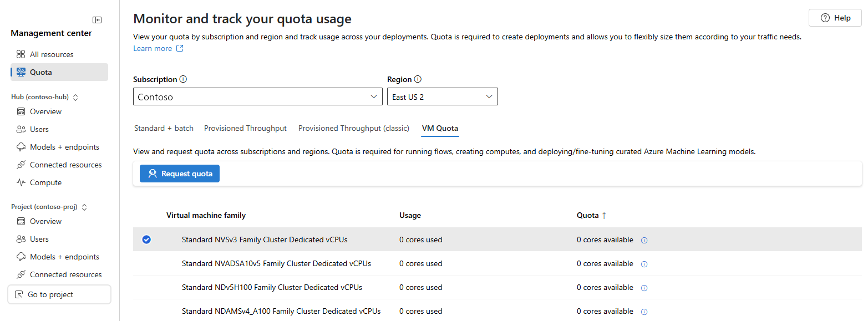Viewport: 868px width, 321px height.
Task: Collapse the Hub (contoso-hub) section
Action: [x=76, y=97]
